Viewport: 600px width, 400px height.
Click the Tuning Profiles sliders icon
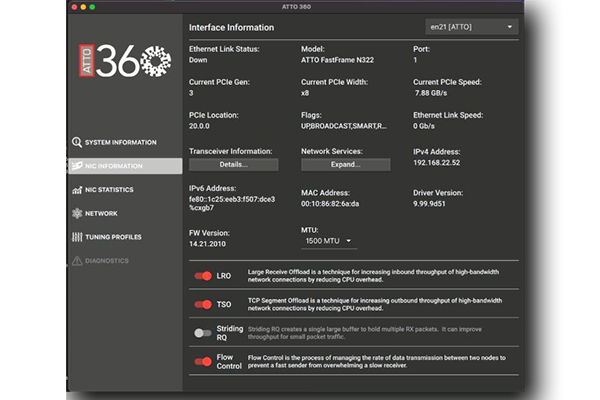pyautogui.click(x=77, y=238)
